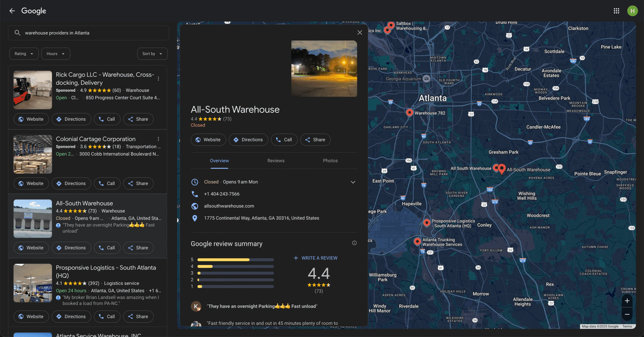The width and height of the screenshot is (644, 337).
Task: Share Colonial Cartage Corporation listing
Action: [138, 184]
